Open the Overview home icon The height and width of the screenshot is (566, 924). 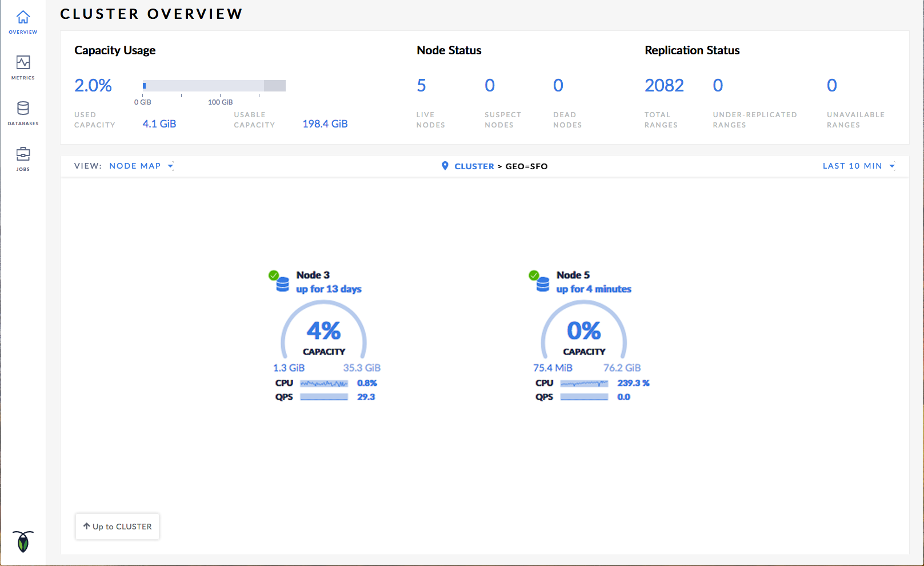click(x=23, y=18)
